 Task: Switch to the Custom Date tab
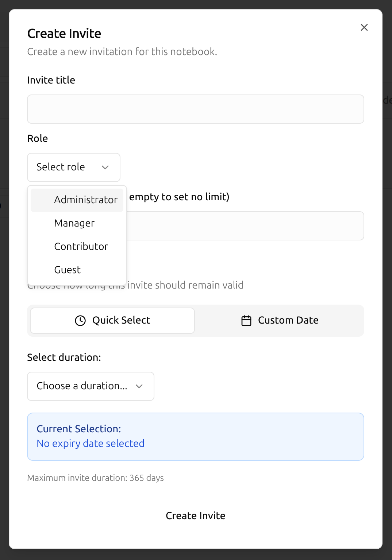pyautogui.click(x=280, y=320)
